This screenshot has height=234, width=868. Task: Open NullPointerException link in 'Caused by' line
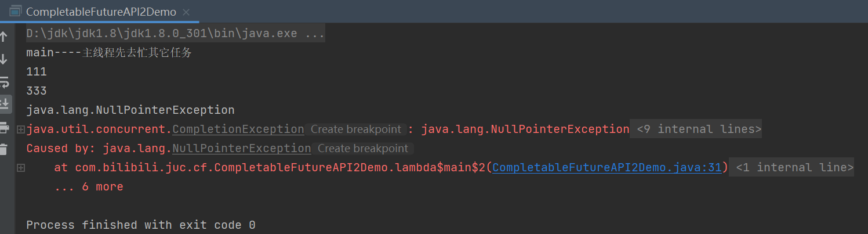pyautogui.click(x=241, y=149)
